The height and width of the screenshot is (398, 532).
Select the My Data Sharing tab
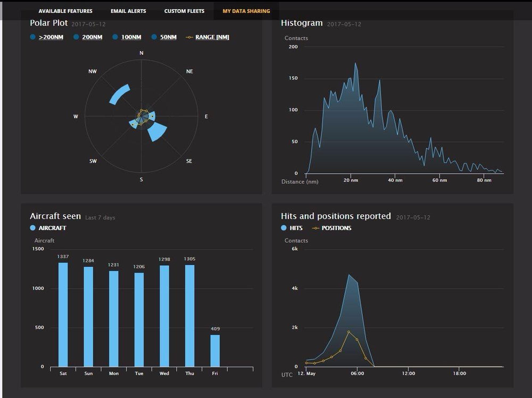click(246, 11)
